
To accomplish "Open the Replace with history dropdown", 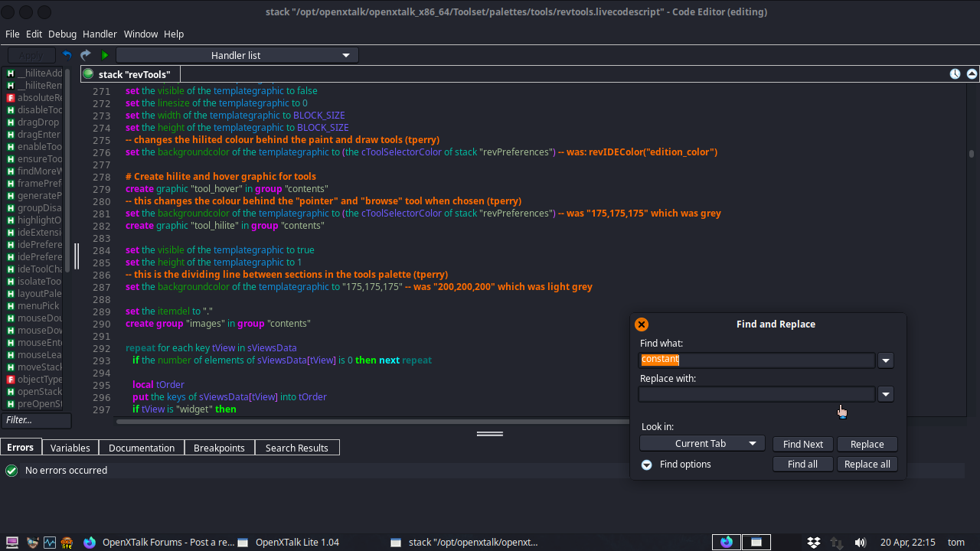I will 886,394.
